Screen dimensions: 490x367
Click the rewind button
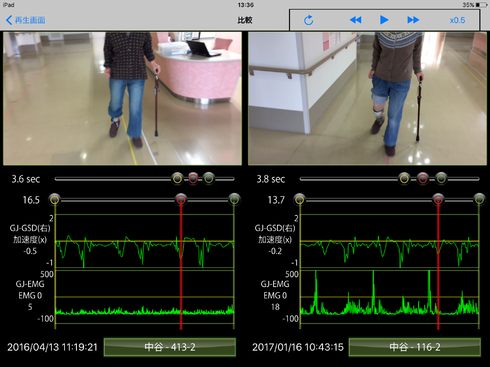(356, 20)
